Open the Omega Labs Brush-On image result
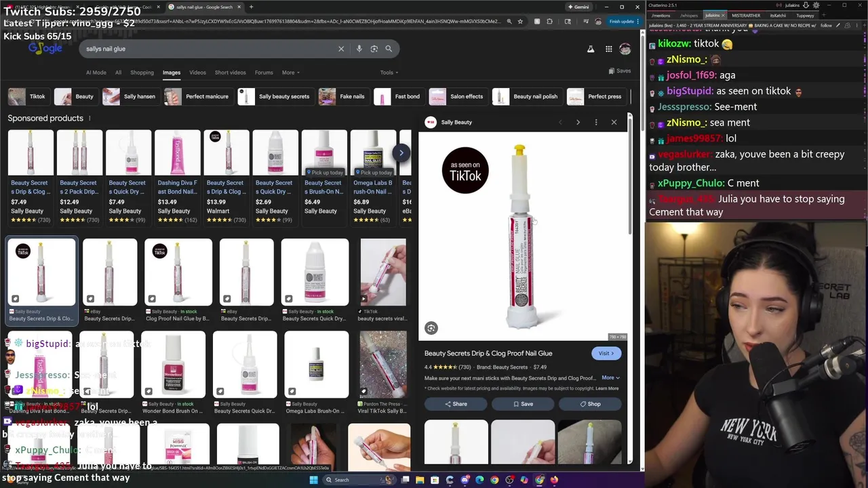Image resolution: width=868 pixels, height=488 pixels. 316,373
